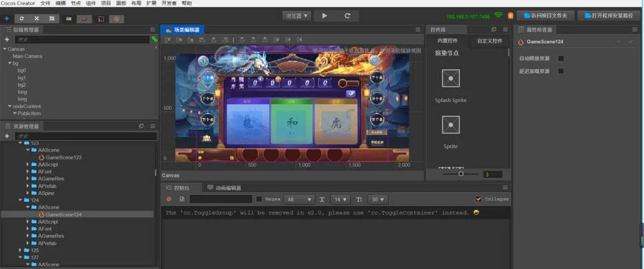Select the bg2 node in hierarchy
This screenshot has height=269, width=644.
click(22, 85)
